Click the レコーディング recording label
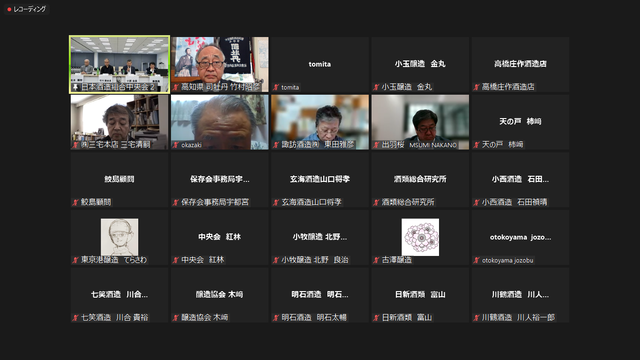This screenshot has height=360, width=640. (x=29, y=9)
